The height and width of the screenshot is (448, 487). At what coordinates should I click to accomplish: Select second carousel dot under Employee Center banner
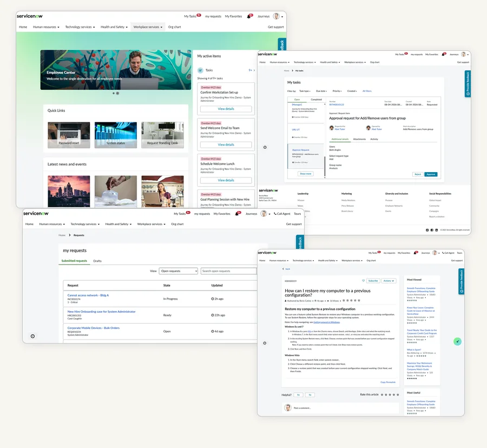tap(117, 93)
